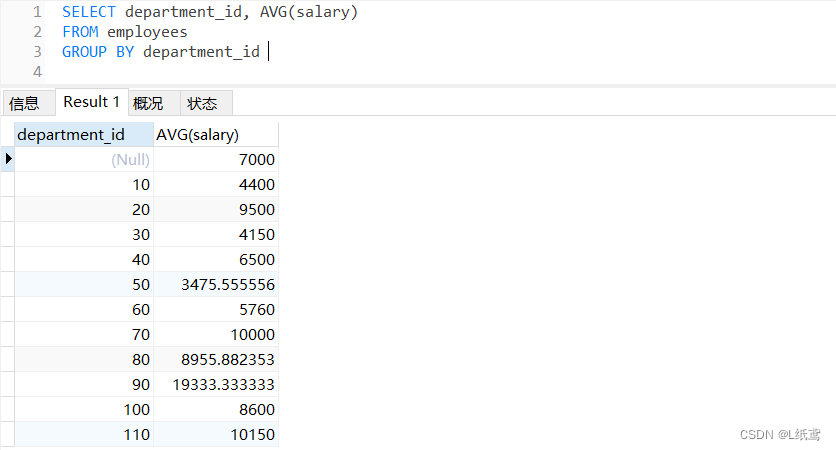Select the 8600 average salary cell
836x450 pixels.
[216, 409]
